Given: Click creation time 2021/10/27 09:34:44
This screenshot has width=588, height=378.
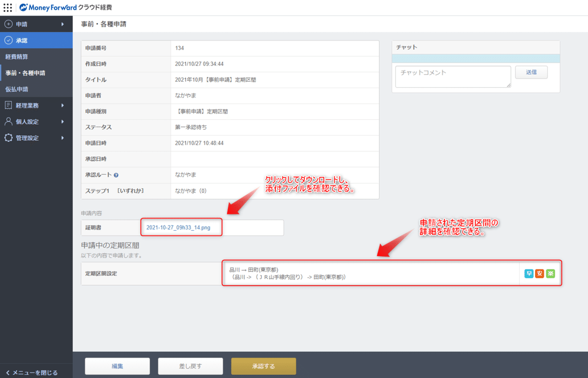Looking at the screenshot, I should (199, 64).
